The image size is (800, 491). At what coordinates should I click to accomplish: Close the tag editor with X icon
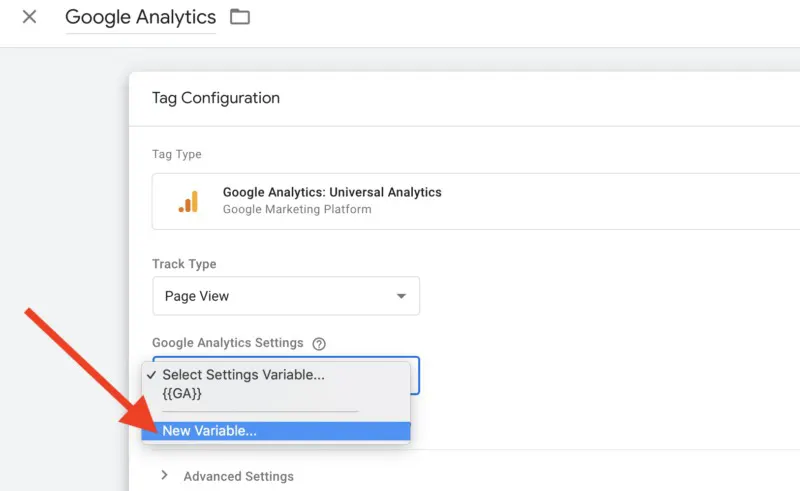(x=30, y=17)
